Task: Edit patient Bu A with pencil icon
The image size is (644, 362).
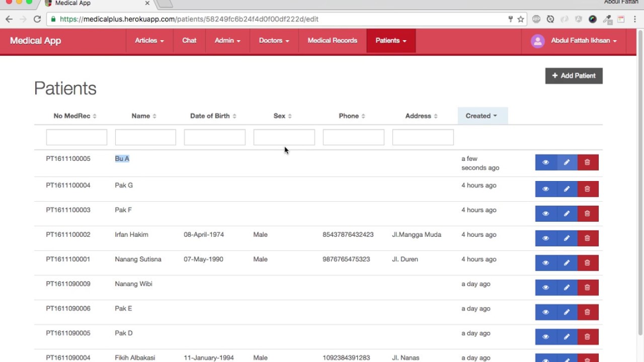Action: (x=567, y=162)
